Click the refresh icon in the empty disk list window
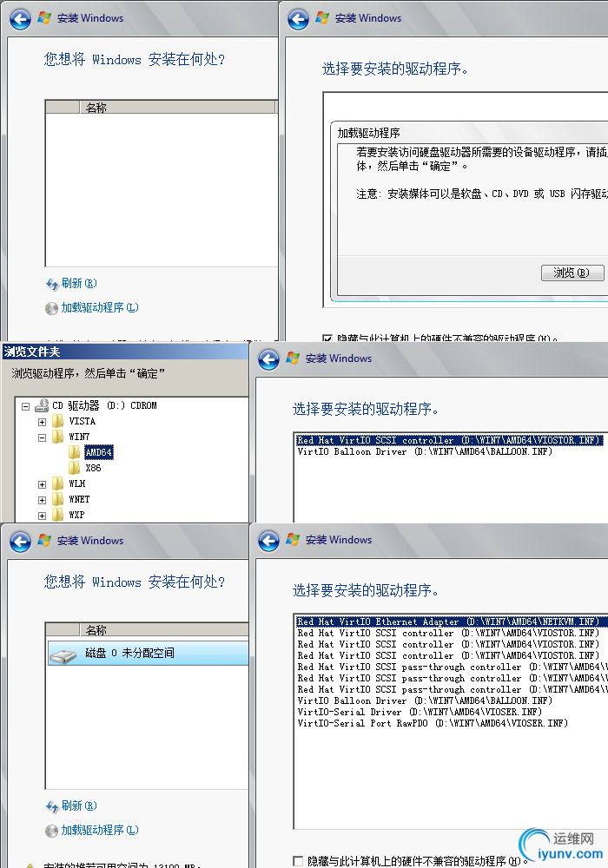 click(x=52, y=284)
